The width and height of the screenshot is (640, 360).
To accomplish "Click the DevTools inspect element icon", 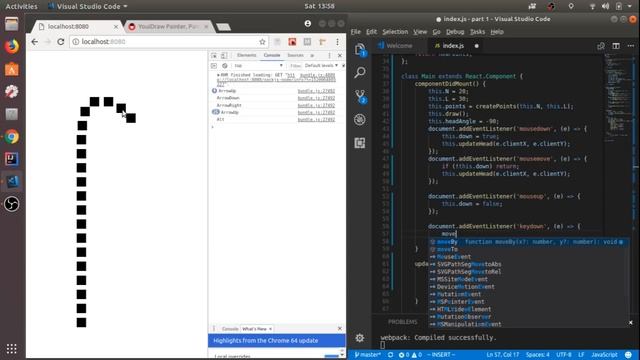I will (214, 55).
